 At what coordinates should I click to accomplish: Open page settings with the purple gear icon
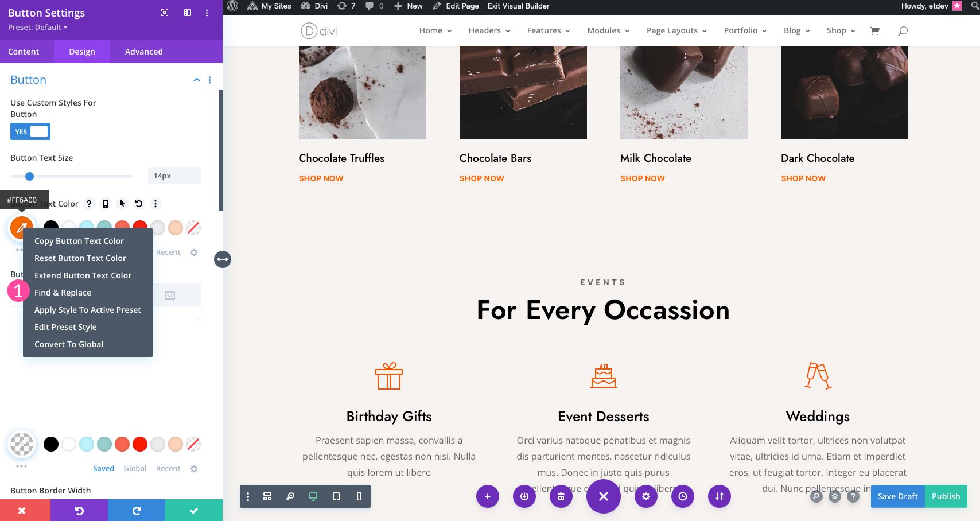point(646,496)
